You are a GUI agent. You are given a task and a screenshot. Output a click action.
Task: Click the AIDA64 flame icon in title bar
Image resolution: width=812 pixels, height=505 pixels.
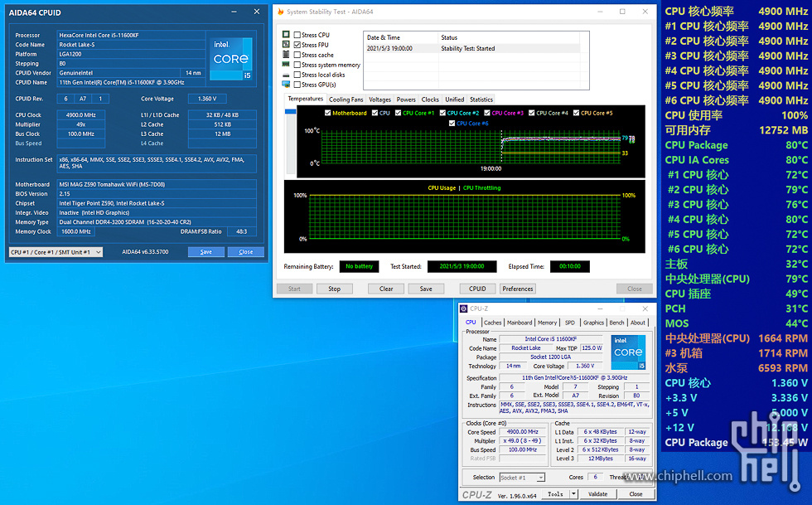coord(280,12)
